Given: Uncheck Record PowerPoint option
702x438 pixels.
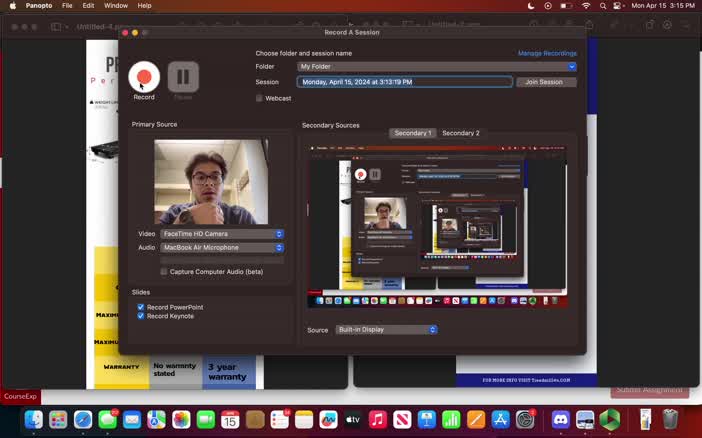Looking at the screenshot, I should [x=141, y=307].
